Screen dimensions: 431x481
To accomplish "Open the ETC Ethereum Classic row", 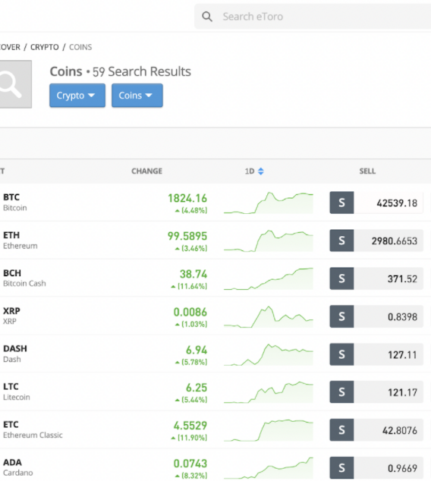I will click(x=215, y=430).
